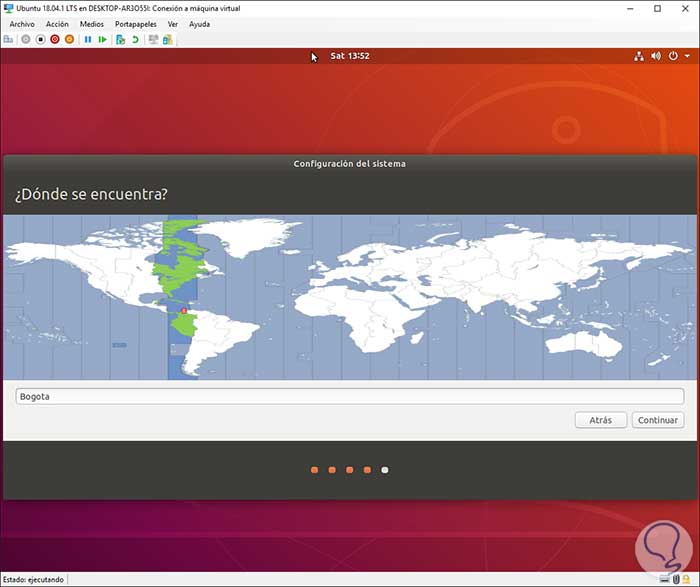
Task: Open the Ayuda menu
Action: pyautogui.click(x=199, y=24)
